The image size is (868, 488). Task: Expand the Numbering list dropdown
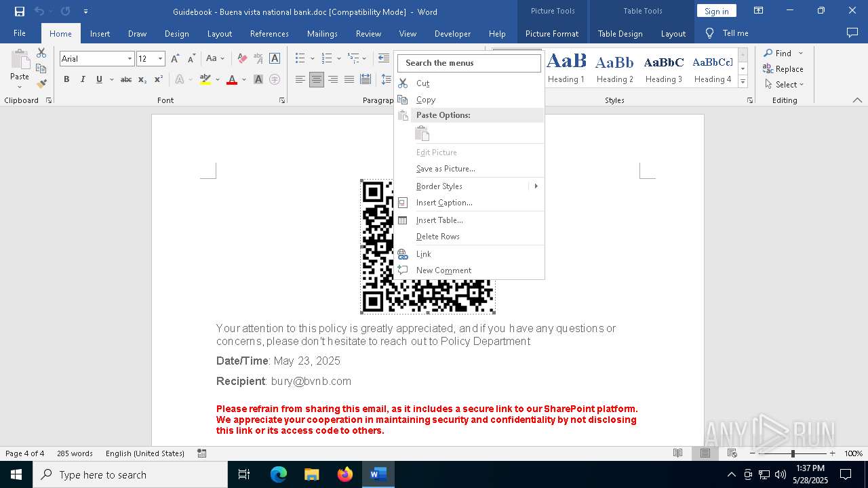point(339,59)
